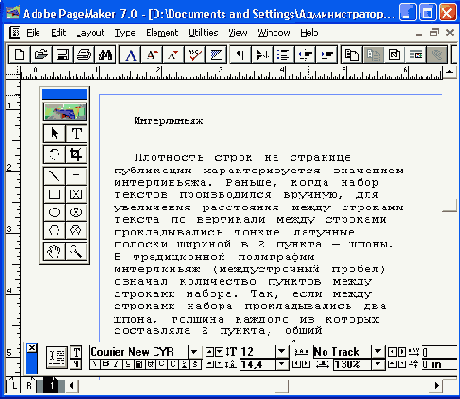Select the Hand tool in the toolbox
Image resolution: width=460 pixels, height=399 pixels.
tap(54, 251)
